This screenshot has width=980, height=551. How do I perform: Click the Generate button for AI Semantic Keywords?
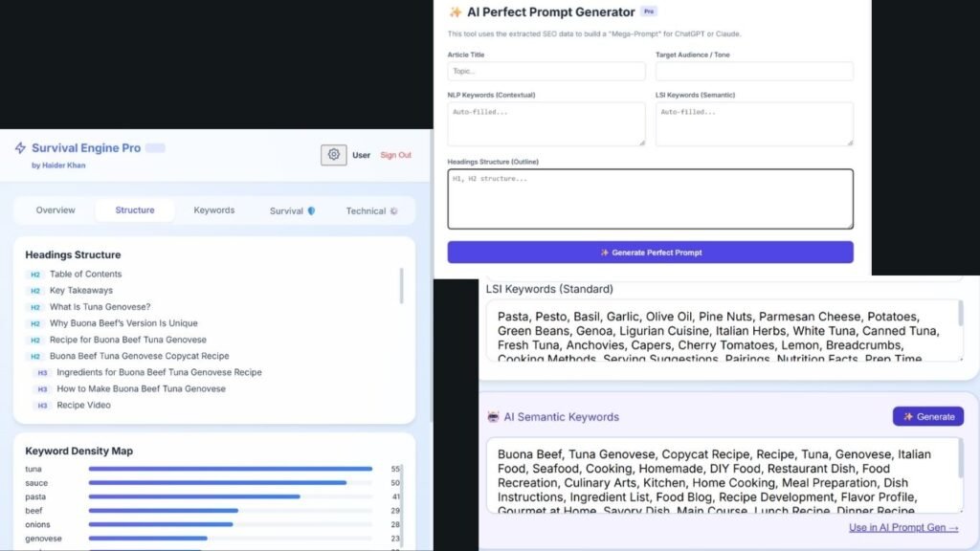click(x=927, y=416)
